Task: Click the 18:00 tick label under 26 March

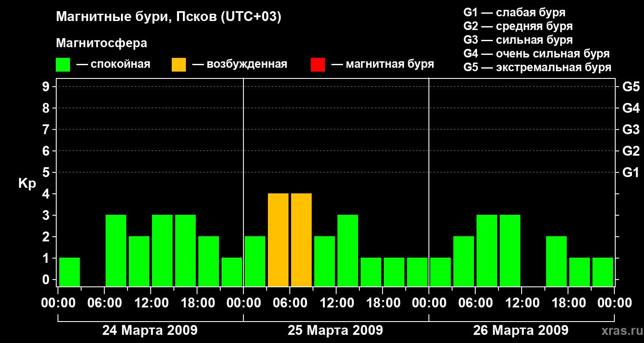Action: pos(568,303)
